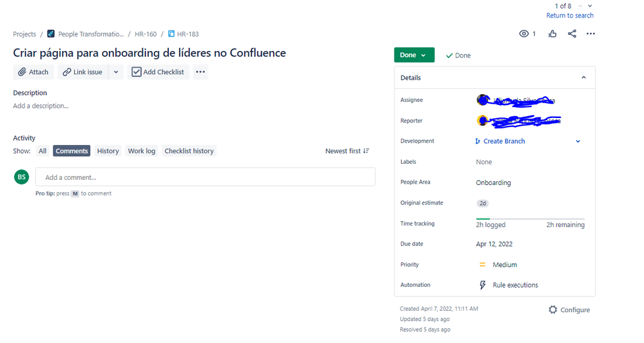The image size is (644, 343).
Task: Open the Work log tab
Action: click(141, 151)
